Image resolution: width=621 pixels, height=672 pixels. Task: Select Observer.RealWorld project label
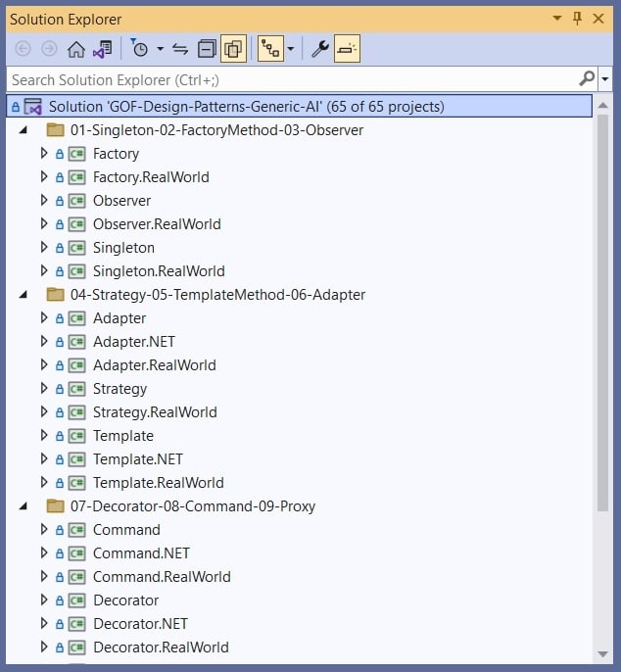point(157,224)
